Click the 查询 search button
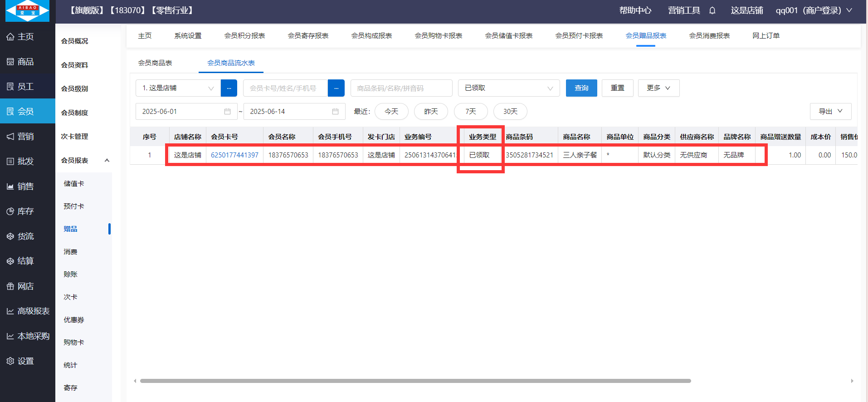Viewport: 868px width, 402px height. pos(581,88)
